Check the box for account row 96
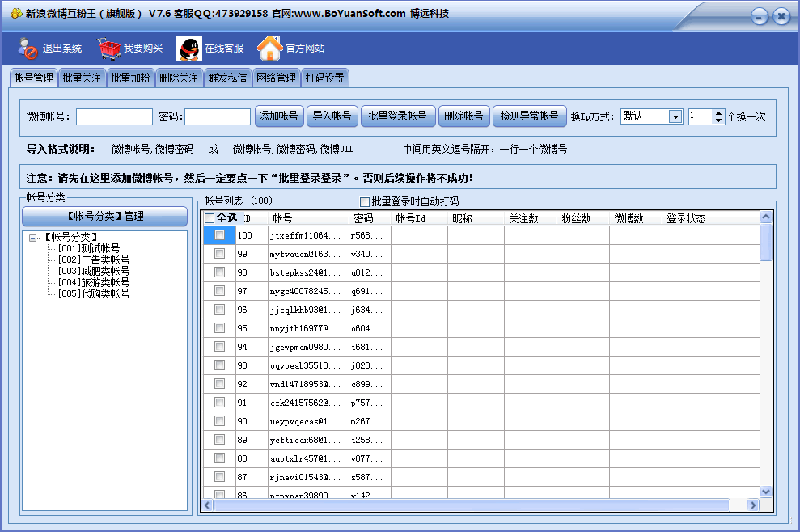Image resolution: width=800 pixels, height=532 pixels. [219, 310]
